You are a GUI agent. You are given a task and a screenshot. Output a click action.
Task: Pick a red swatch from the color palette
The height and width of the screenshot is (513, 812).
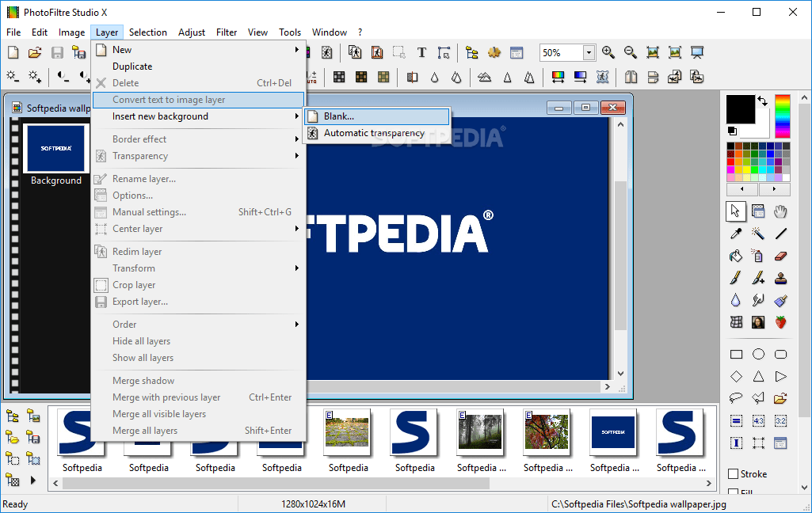(730, 161)
